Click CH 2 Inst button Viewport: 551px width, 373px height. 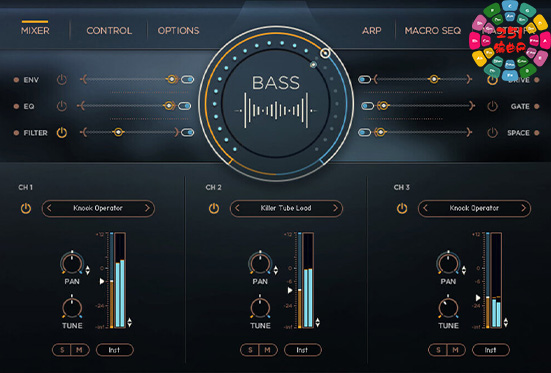303,350
